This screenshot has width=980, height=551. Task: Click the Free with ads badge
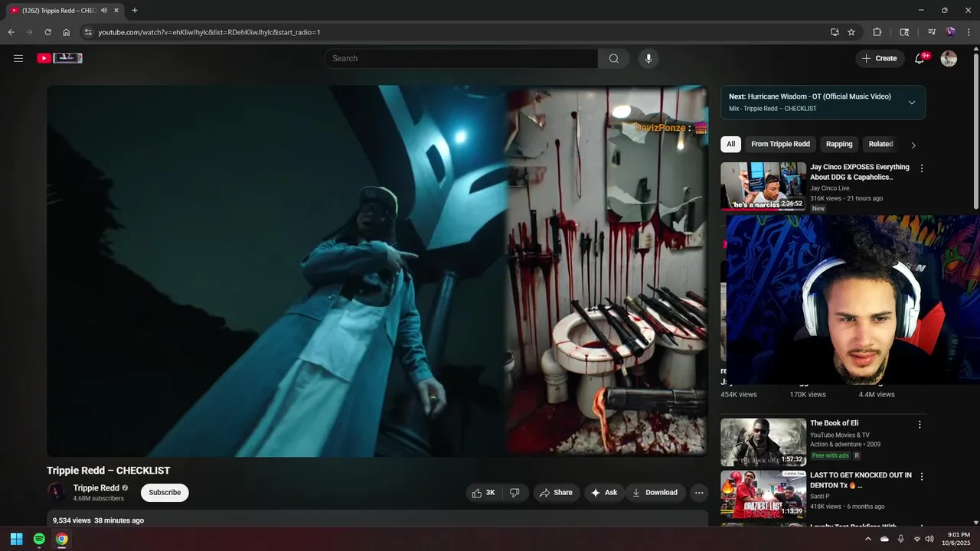pyautogui.click(x=830, y=455)
